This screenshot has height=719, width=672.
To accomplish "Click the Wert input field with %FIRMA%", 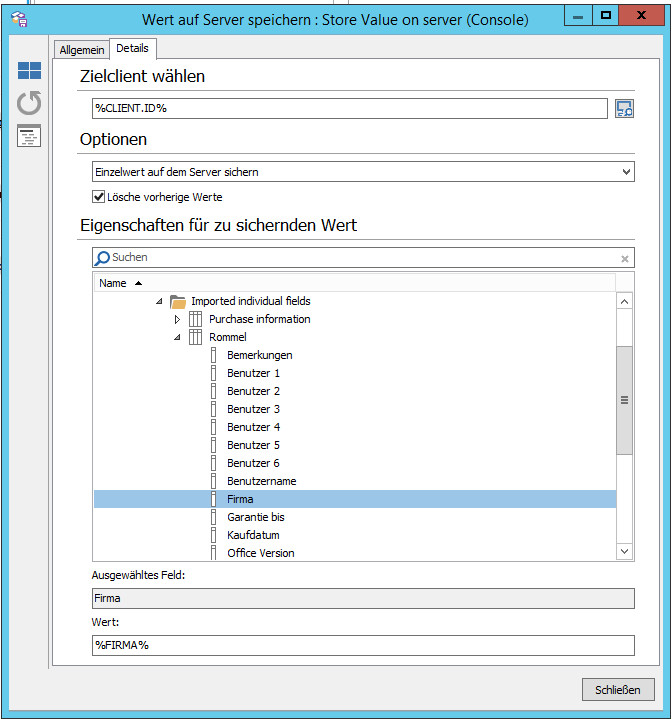I will 363,645.
